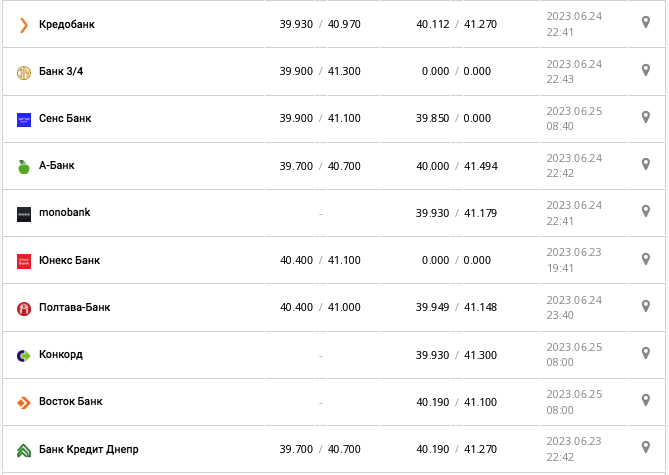Open the Сенс Банк name link

[65, 118]
